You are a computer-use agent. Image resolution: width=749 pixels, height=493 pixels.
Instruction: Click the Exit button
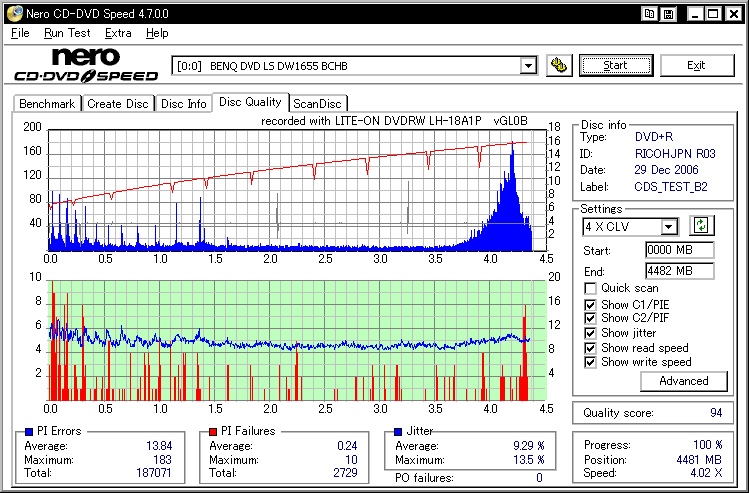coord(696,65)
